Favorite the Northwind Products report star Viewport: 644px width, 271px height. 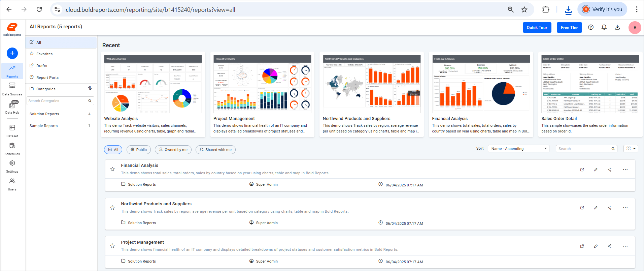coord(112,208)
